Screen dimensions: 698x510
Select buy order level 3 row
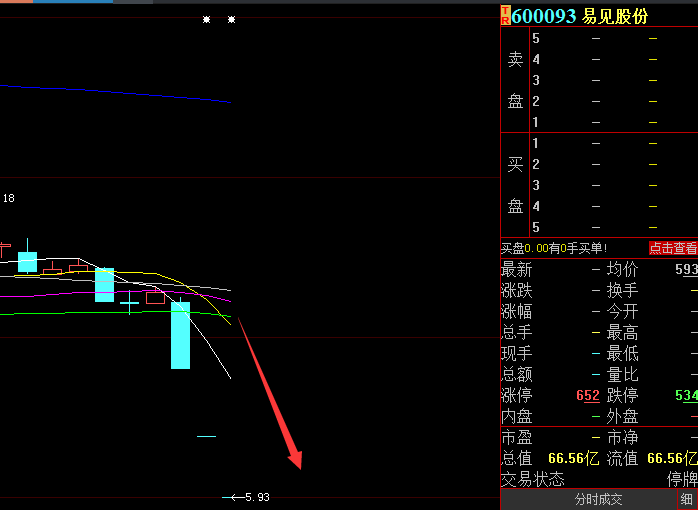coord(614,185)
